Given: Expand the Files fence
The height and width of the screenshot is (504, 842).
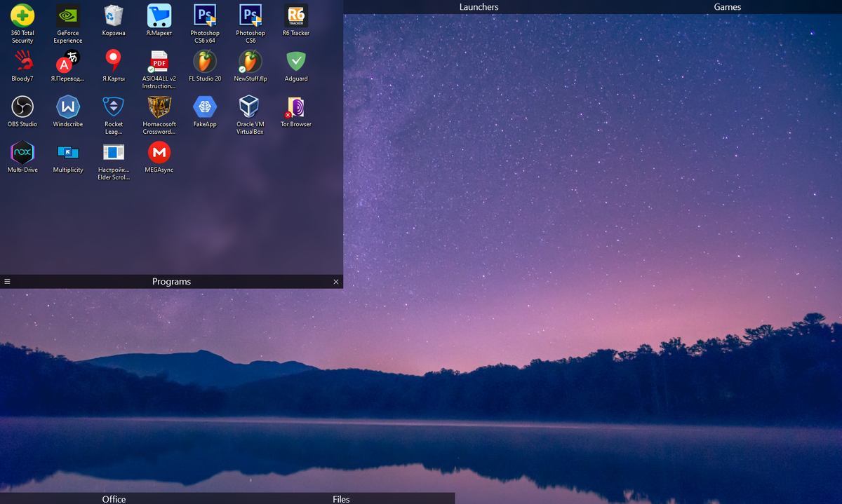Looking at the screenshot, I should click(x=341, y=498).
